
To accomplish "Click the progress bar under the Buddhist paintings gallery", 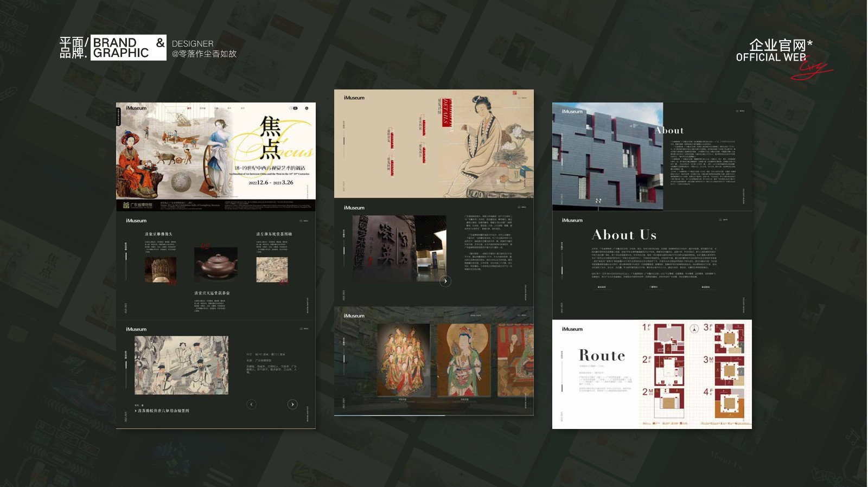I will (390, 415).
